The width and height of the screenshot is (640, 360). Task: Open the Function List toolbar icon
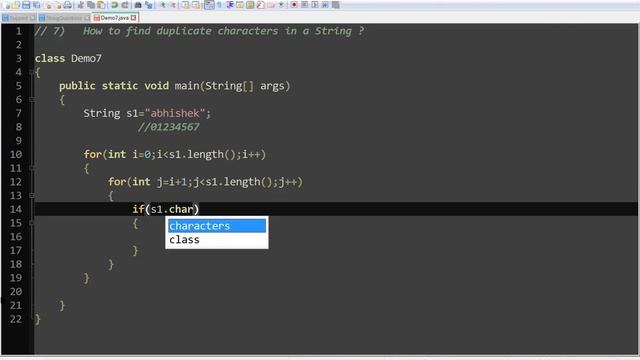pyautogui.click(x=260, y=5)
